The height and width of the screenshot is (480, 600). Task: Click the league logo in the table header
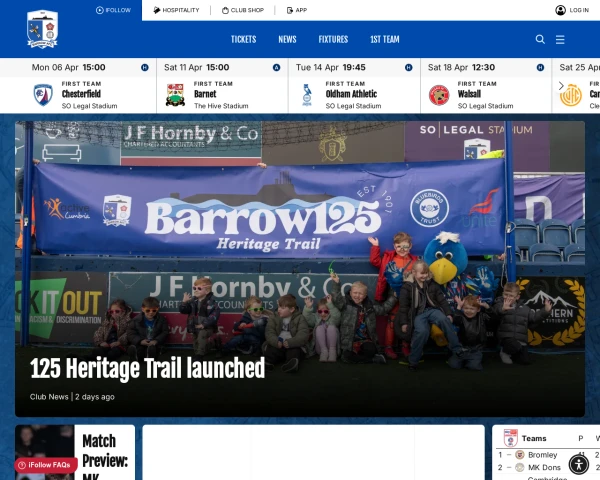pos(510,438)
